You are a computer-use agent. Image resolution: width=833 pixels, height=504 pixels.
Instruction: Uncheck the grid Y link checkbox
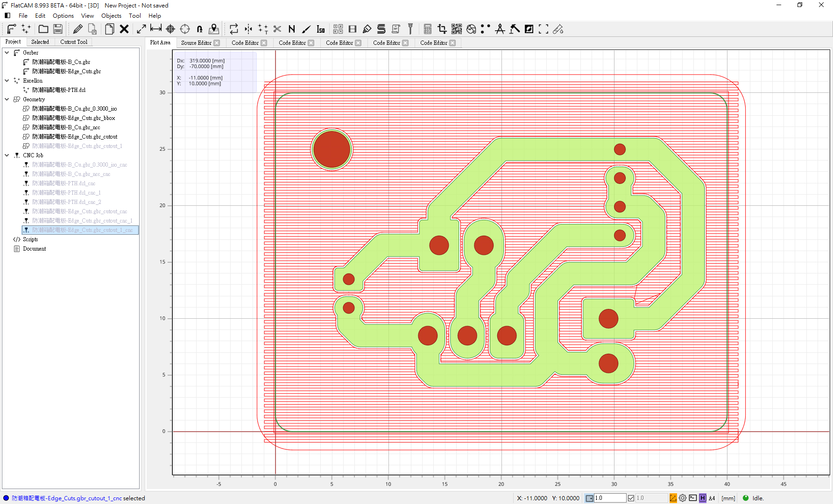tap(631, 498)
